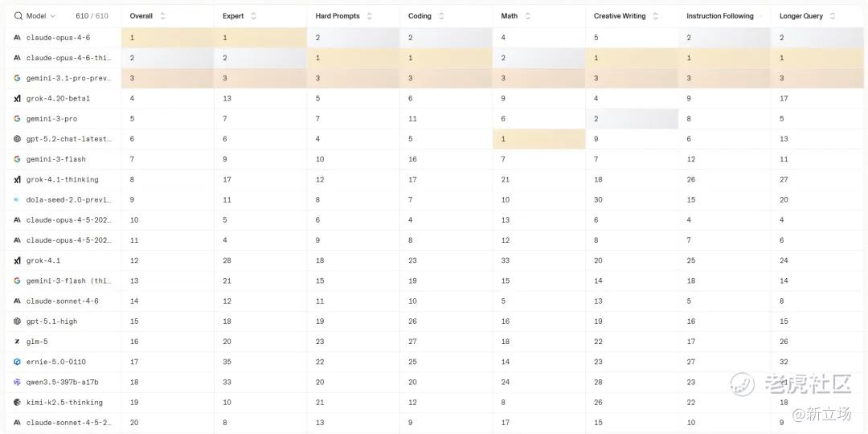Screen dimensions: 868x434
Task: Sort by the Hard Prompts column
Action: tap(369, 16)
